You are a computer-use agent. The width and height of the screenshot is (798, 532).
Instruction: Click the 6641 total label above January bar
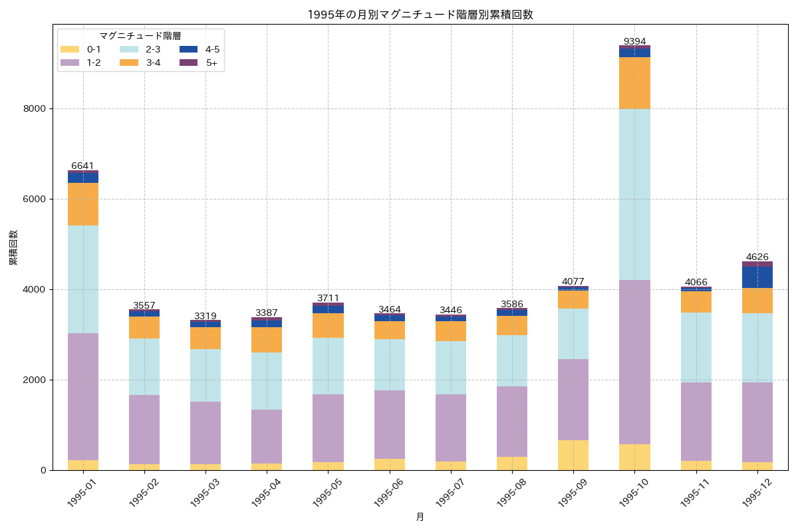click(x=82, y=166)
